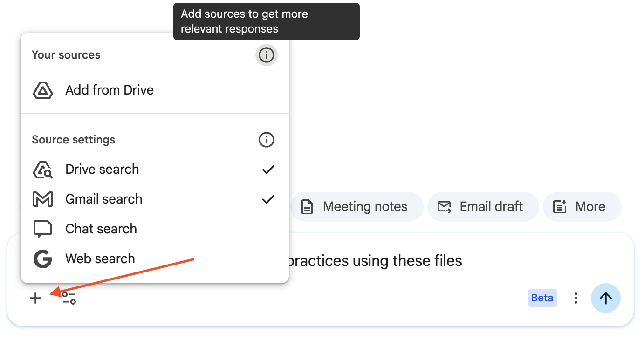Click the Drive search magnifier icon
644x340 pixels.
click(42, 170)
